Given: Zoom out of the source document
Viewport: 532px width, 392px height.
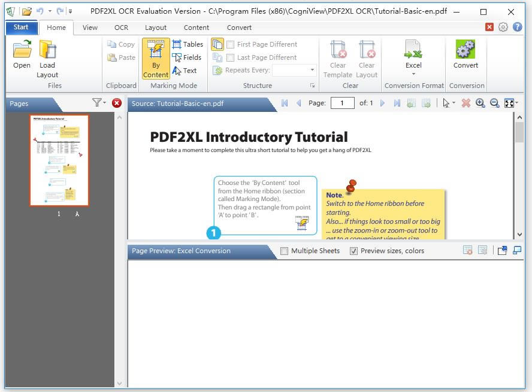Looking at the screenshot, I should point(495,103).
